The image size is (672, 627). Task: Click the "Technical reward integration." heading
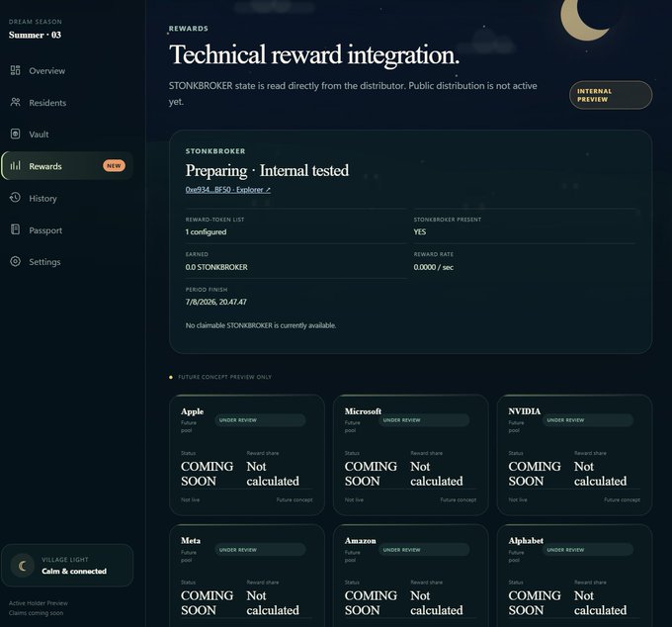(314, 55)
